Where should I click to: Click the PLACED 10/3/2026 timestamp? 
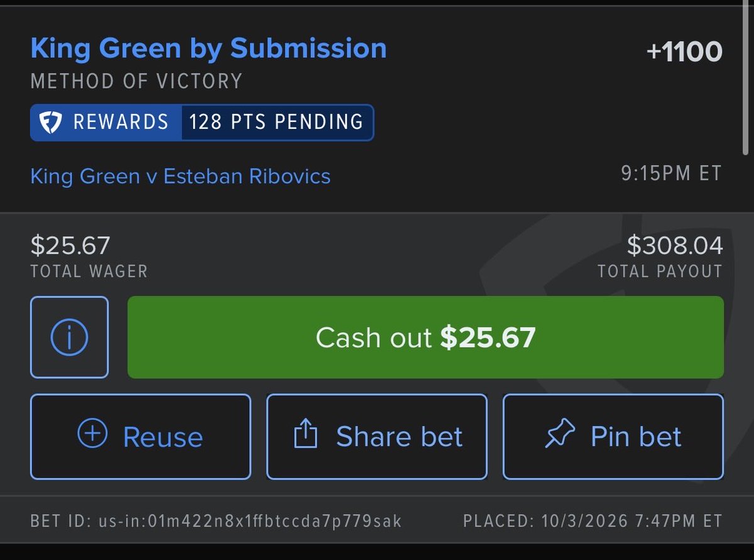click(x=593, y=521)
